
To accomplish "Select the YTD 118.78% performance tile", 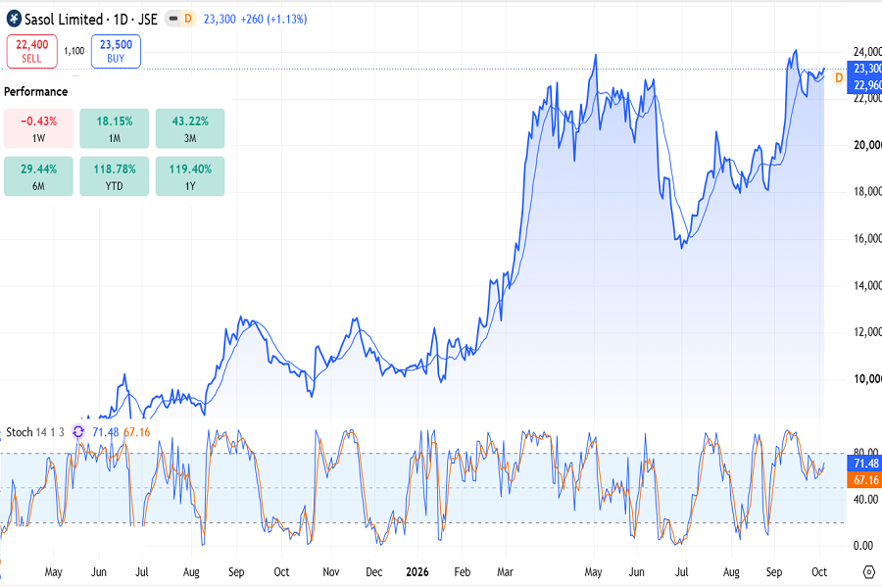I will coord(115,176).
